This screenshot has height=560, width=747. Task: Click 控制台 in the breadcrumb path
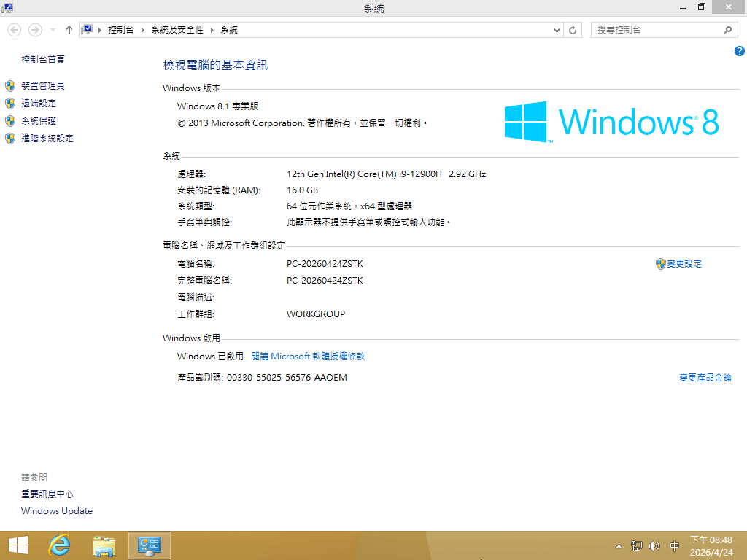[120, 30]
